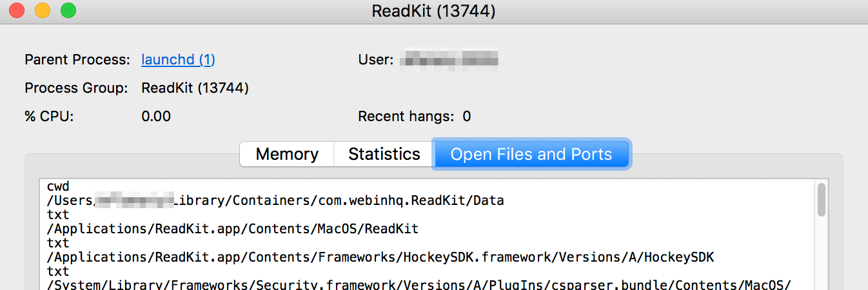868x290 pixels.
Task: Click the csparser.bundle path line
Action: (419, 284)
